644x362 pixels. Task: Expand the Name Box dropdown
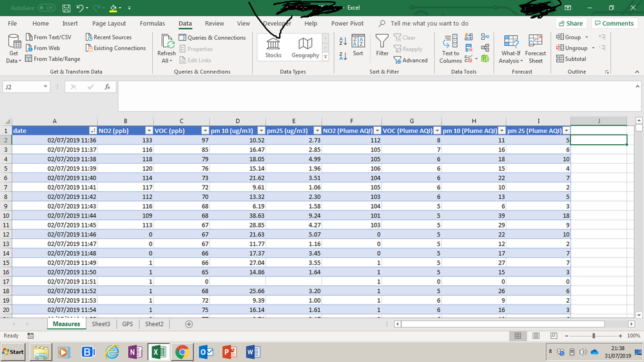[45, 87]
